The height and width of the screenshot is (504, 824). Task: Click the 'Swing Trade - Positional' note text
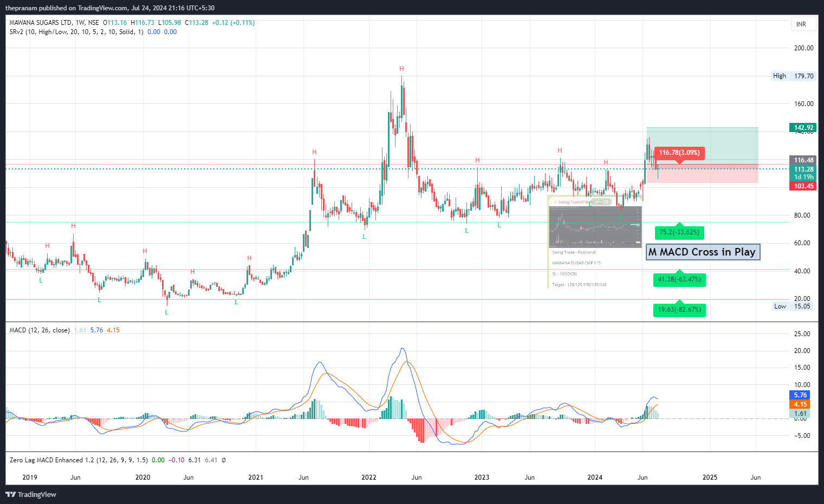coord(574,252)
